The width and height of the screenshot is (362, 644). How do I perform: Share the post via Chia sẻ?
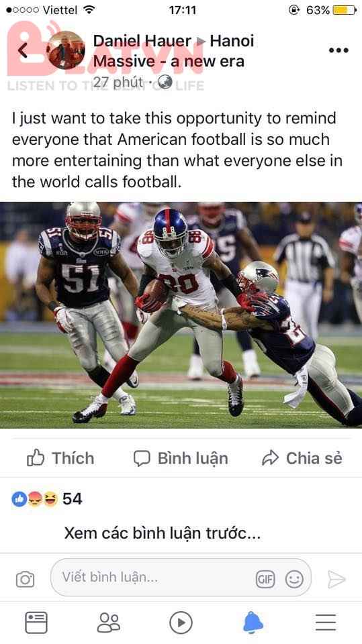coord(302,458)
